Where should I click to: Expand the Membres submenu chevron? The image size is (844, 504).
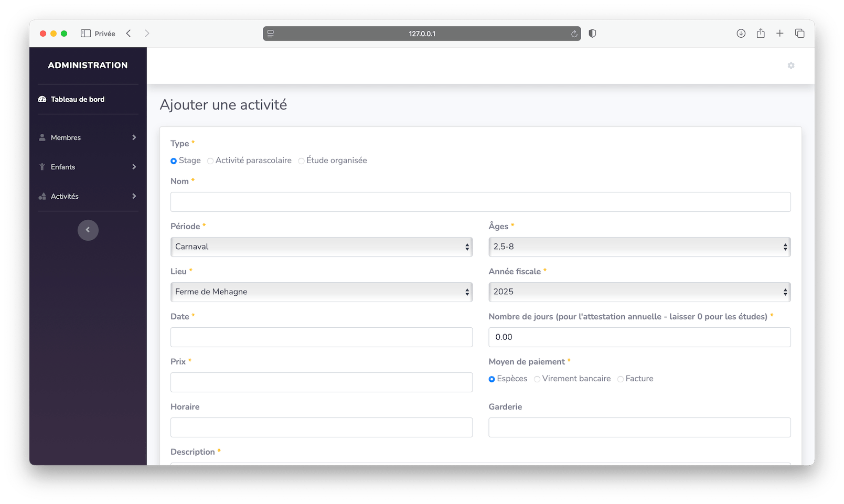[x=134, y=137]
